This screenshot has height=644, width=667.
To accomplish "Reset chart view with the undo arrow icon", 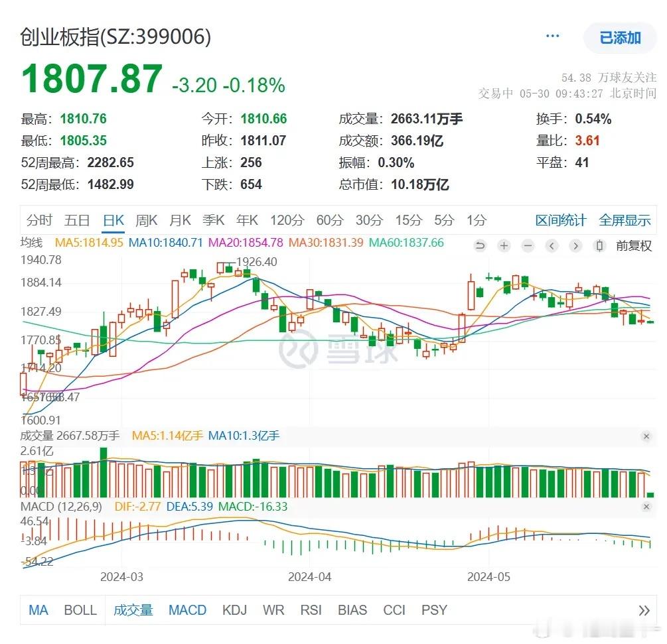I will (480, 246).
